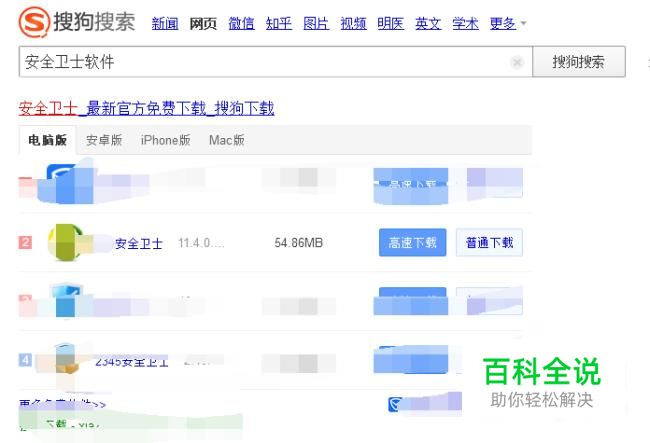Select the 网页 search category
Viewport: 650px width, 443px height.
pyautogui.click(x=203, y=24)
